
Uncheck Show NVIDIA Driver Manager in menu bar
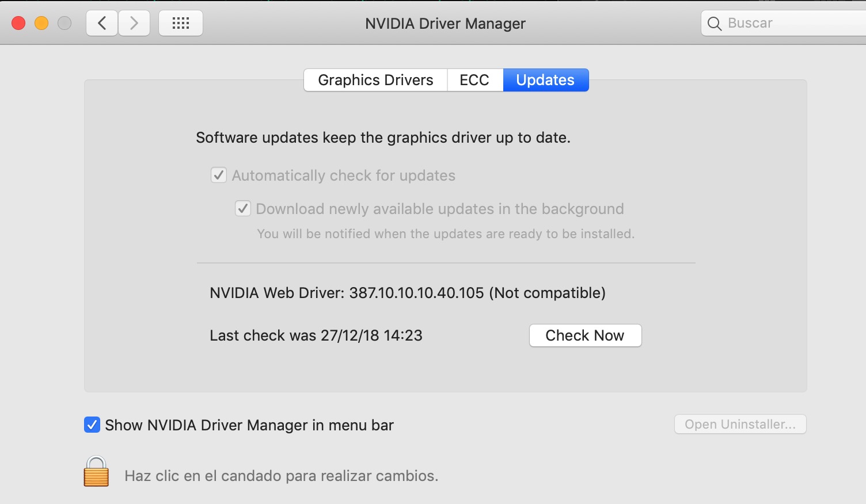pyautogui.click(x=92, y=425)
